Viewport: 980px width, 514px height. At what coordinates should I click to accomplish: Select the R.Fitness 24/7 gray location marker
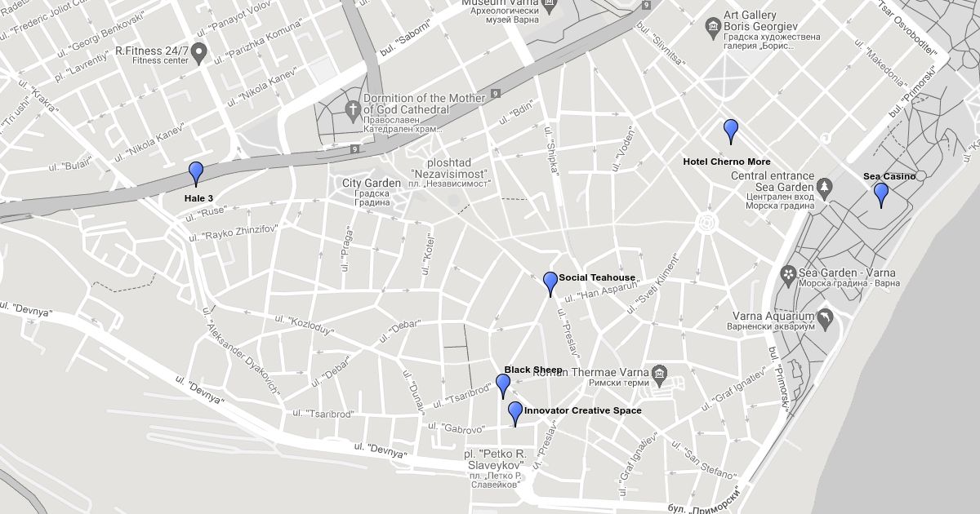pyautogui.click(x=200, y=54)
